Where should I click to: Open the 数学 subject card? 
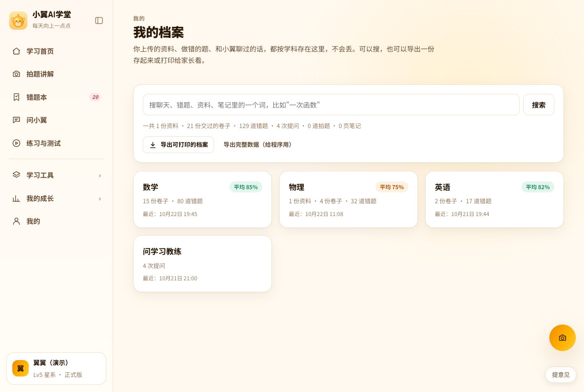tap(203, 200)
